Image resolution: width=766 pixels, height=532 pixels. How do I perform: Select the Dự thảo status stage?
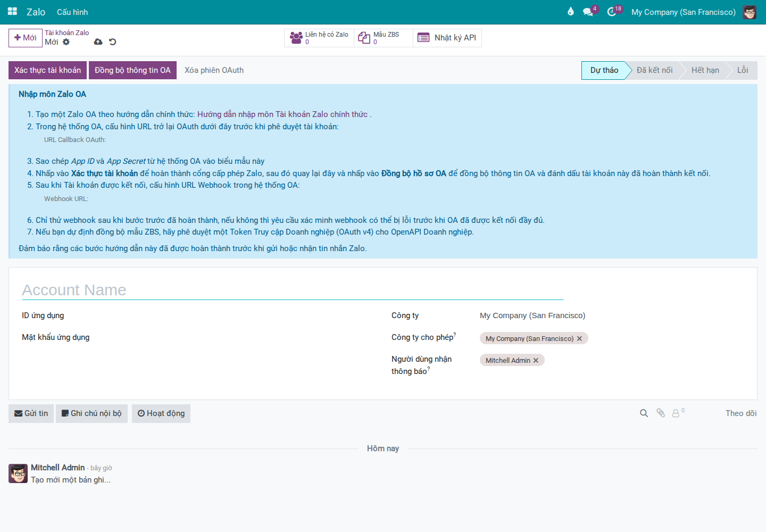(604, 70)
